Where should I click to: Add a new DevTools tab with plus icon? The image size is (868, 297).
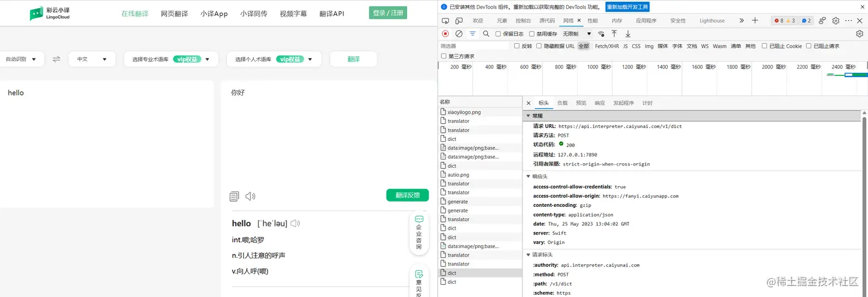click(755, 20)
